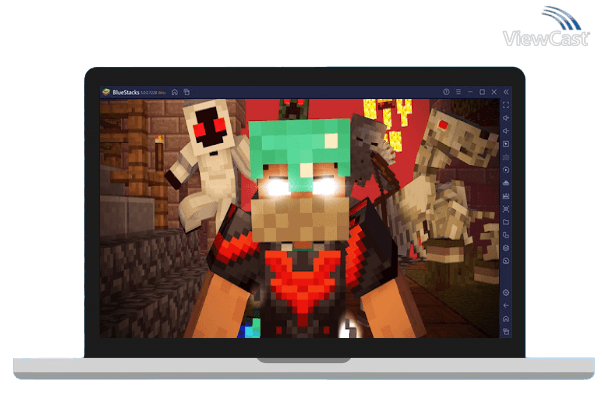
Task: Go back with the arrow icon
Action: [x=506, y=306]
